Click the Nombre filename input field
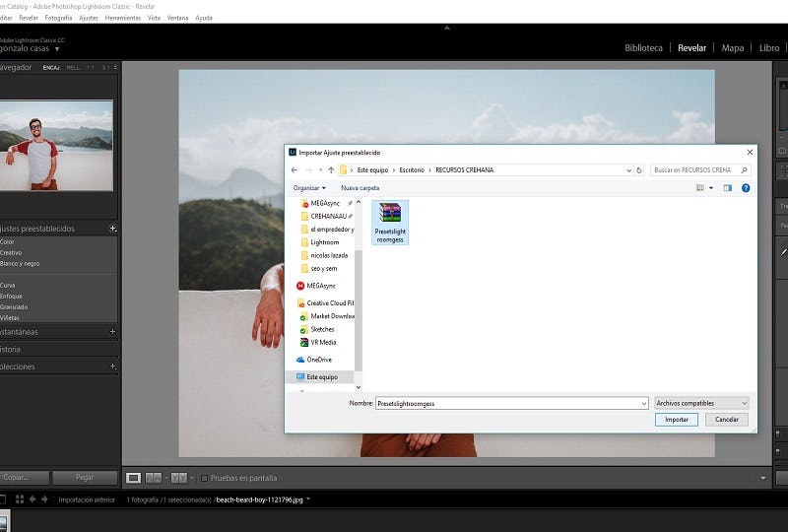Image resolution: width=788 pixels, height=532 pixels. click(511, 403)
